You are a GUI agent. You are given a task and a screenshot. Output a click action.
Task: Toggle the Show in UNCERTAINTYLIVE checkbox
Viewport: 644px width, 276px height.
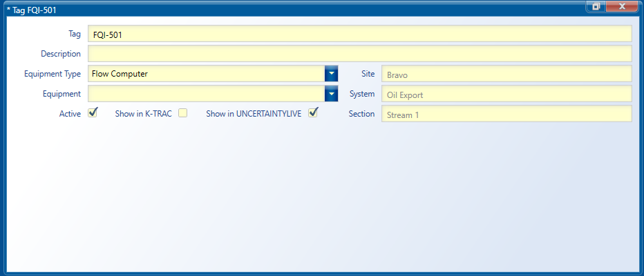click(313, 113)
